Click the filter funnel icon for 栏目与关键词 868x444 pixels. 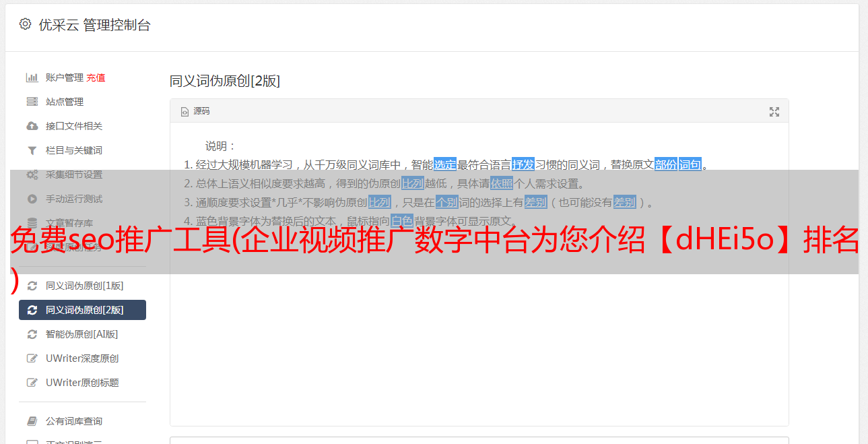(32, 150)
